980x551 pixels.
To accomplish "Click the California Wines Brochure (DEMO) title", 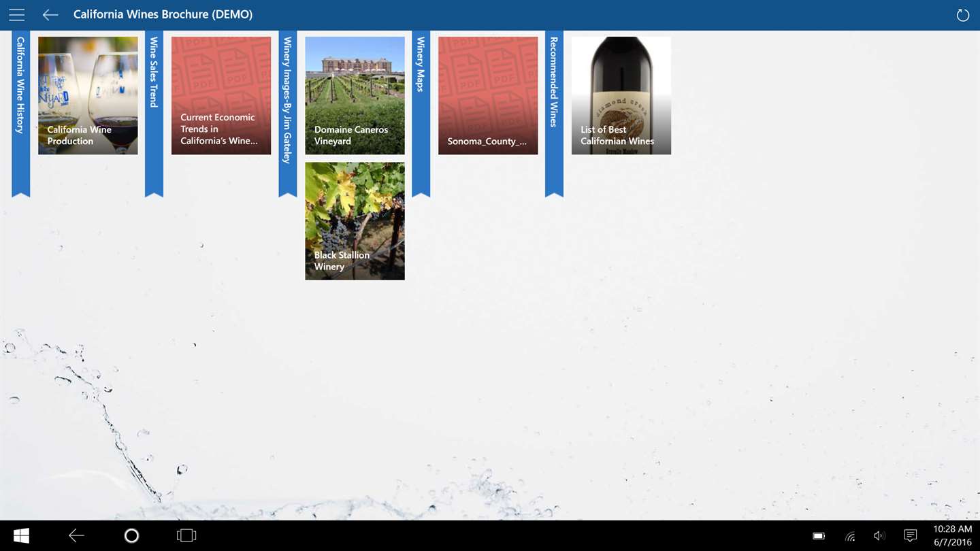I will click(163, 14).
